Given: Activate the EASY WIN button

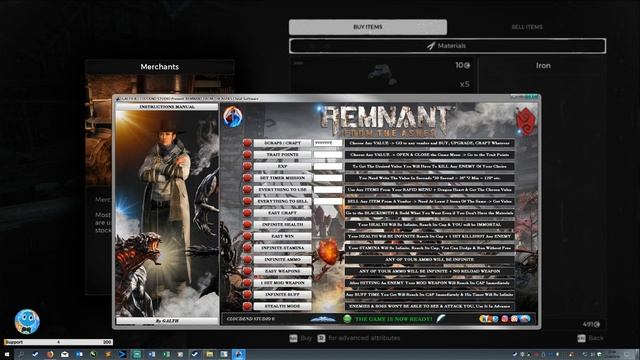Looking at the screenshot, I should (x=282, y=236).
